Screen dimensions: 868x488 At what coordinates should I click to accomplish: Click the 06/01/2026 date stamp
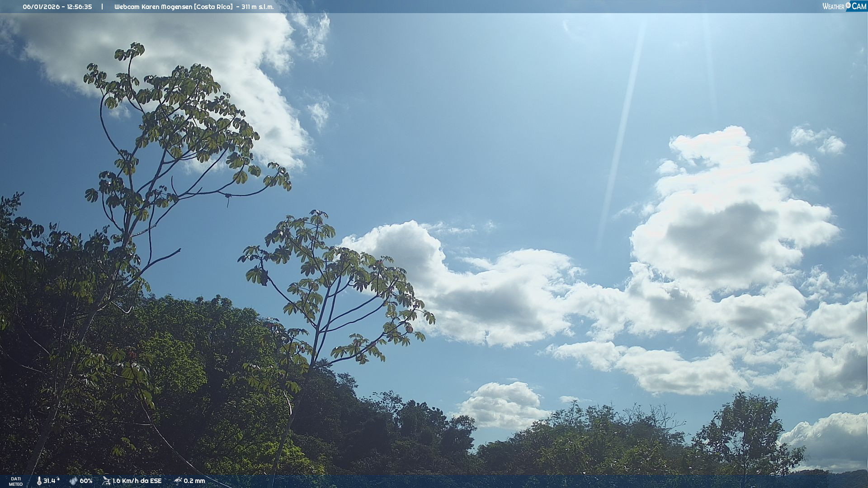click(41, 7)
